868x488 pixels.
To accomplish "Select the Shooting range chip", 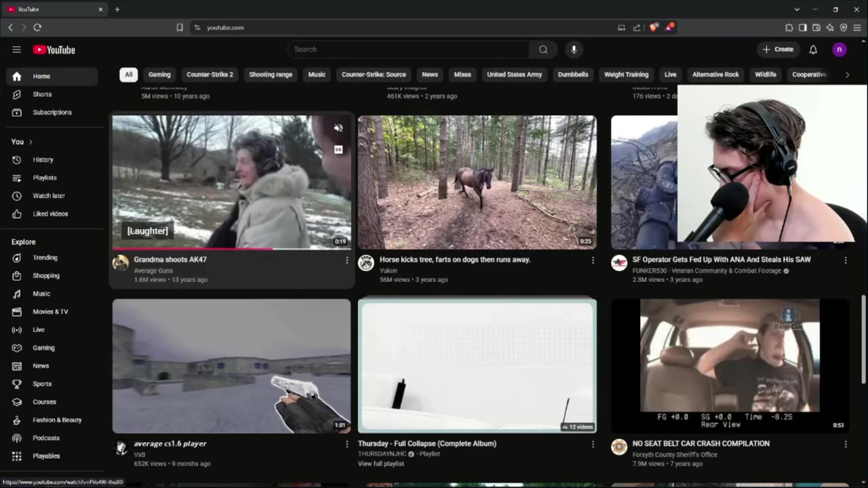I will pyautogui.click(x=271, y=75).
